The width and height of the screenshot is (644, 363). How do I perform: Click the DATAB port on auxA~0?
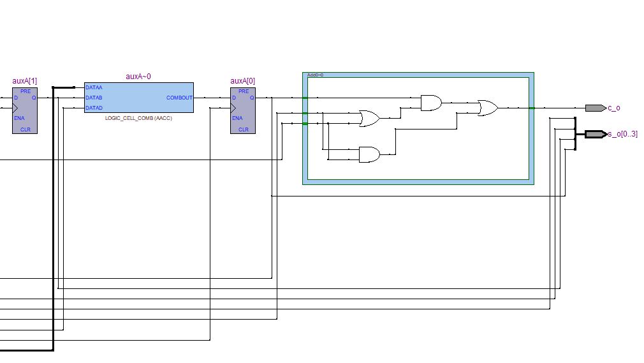94,98
